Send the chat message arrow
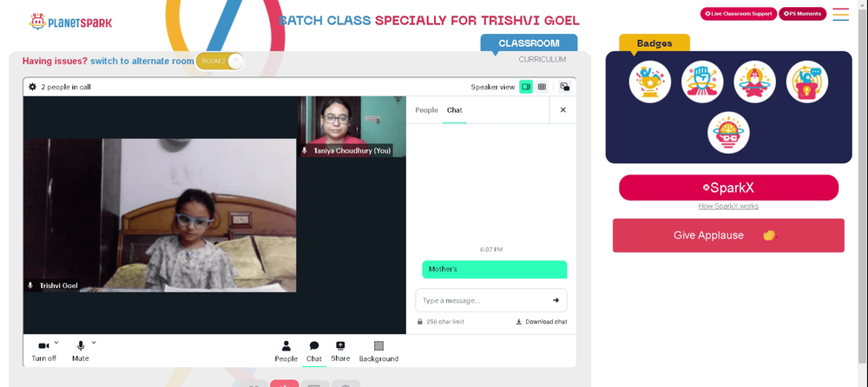The width and height of the screenshot is (868, 387). 556,300
